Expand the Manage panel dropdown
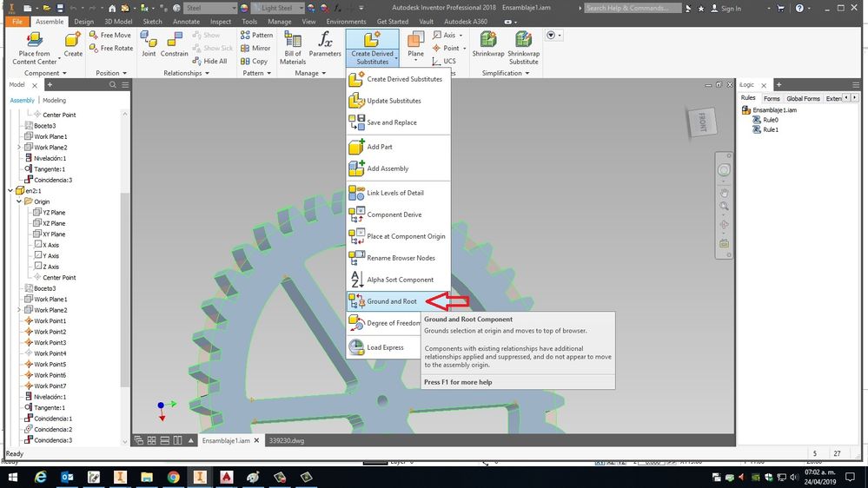This screenshot has width=868, height=488. (310, 73)
